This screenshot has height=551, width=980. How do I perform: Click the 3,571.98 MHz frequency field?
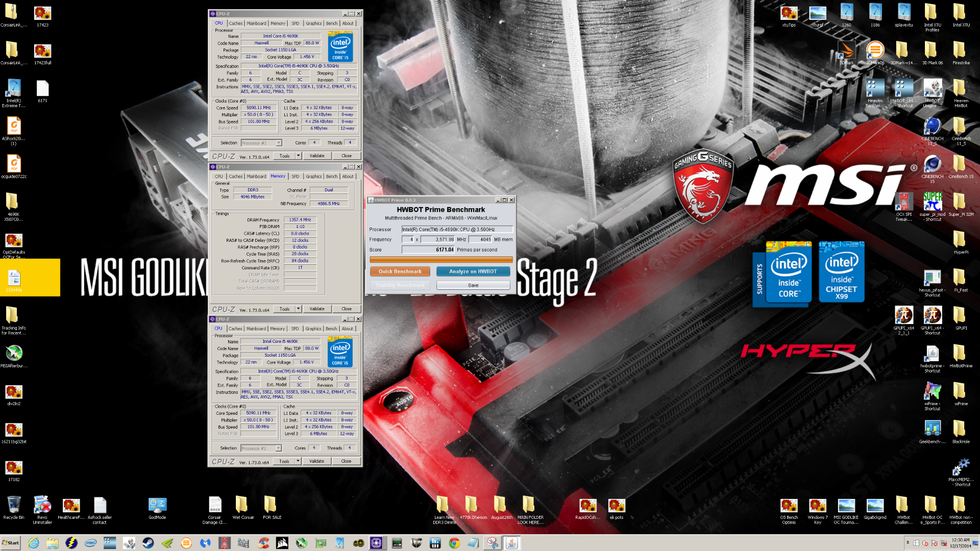437,239
